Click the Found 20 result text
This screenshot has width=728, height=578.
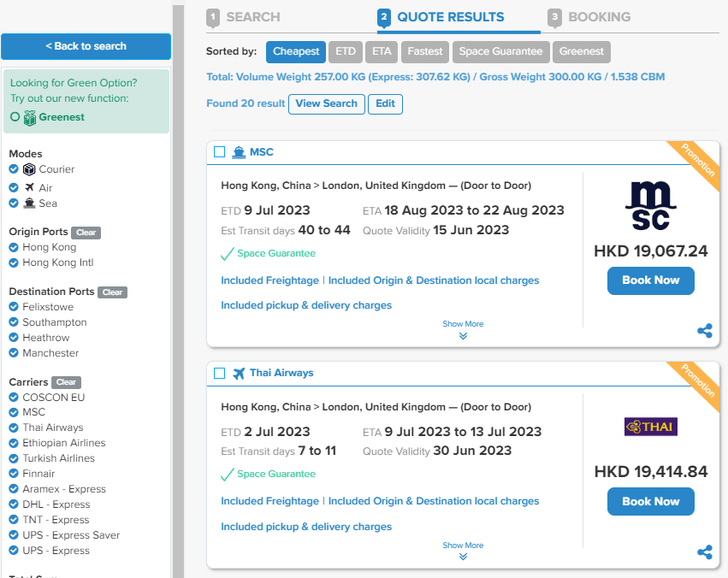pyautogui.click(x=246, y=103)
